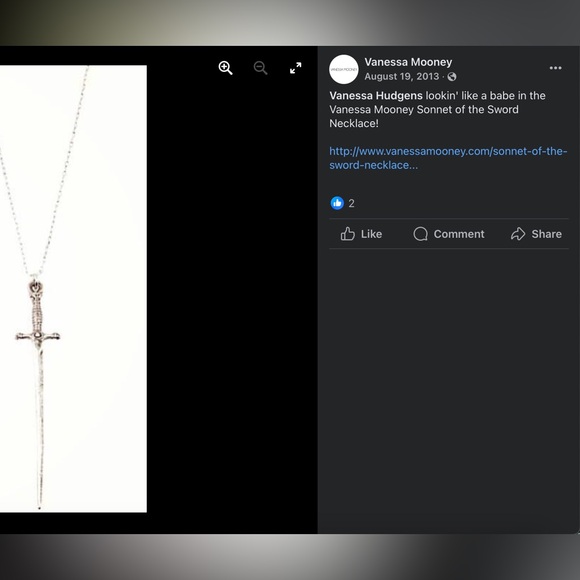Image resolution: width=580 pixels, height=580 pixels.
Task: Open tagged Vanessa Hudgens profile
Action: [376, 96]
